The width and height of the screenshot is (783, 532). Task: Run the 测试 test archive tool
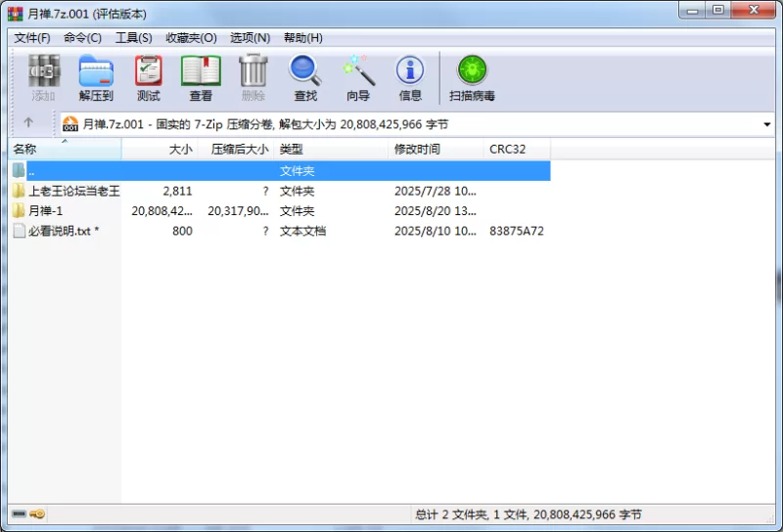pyautogui.click(x=149, y=78)
